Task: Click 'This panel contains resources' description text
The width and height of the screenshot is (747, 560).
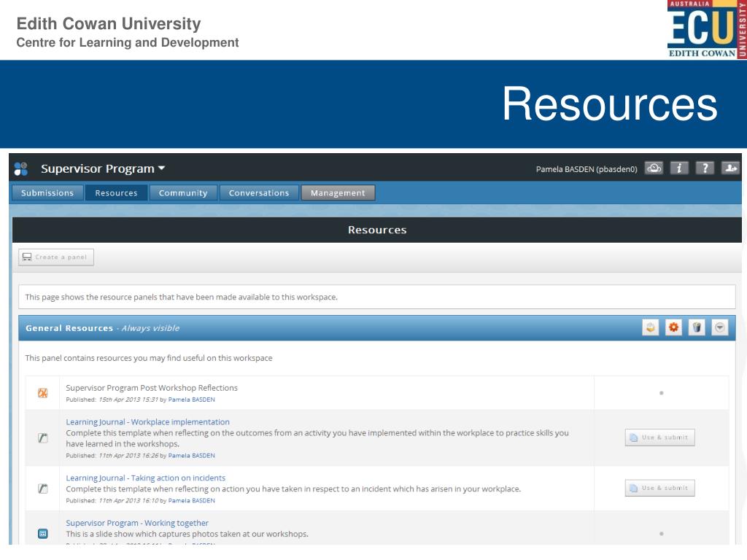Action: tap(149, 358)
